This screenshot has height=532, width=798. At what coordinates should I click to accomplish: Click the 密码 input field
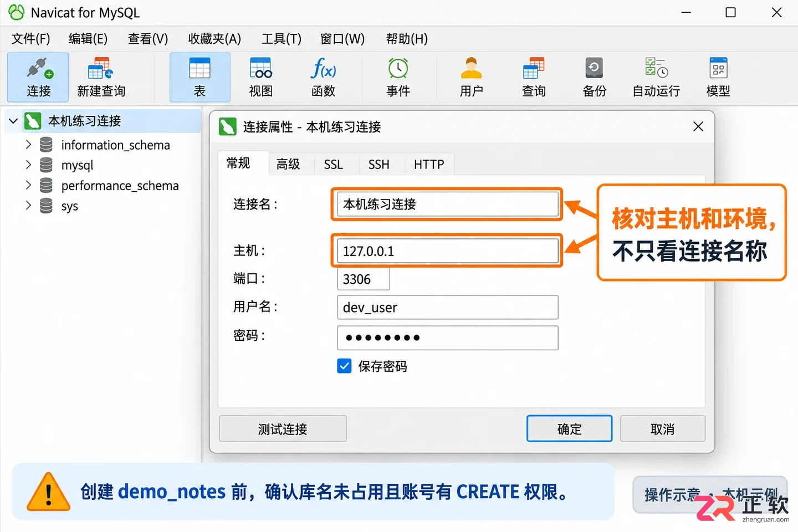448,337
